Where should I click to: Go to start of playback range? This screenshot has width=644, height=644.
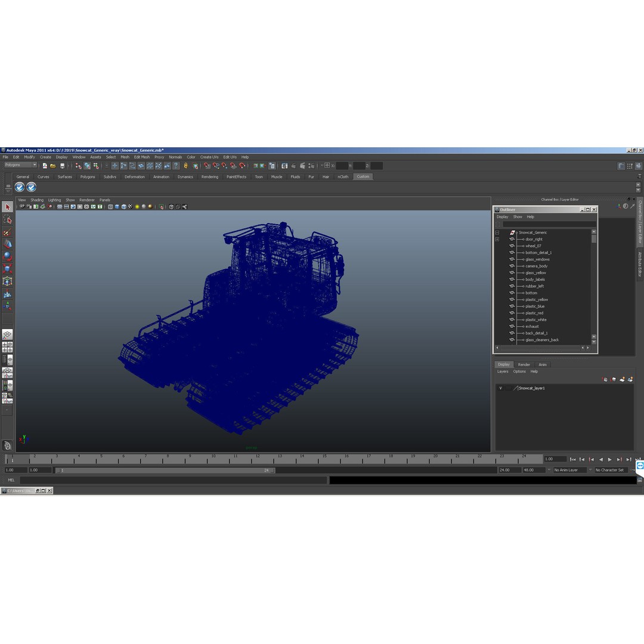point(572,460)
